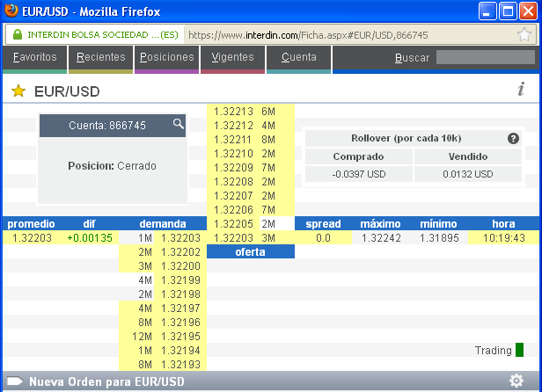Click the magnifier in the Cuenta box
542x392 pixels.
click(x=178, y=124)
